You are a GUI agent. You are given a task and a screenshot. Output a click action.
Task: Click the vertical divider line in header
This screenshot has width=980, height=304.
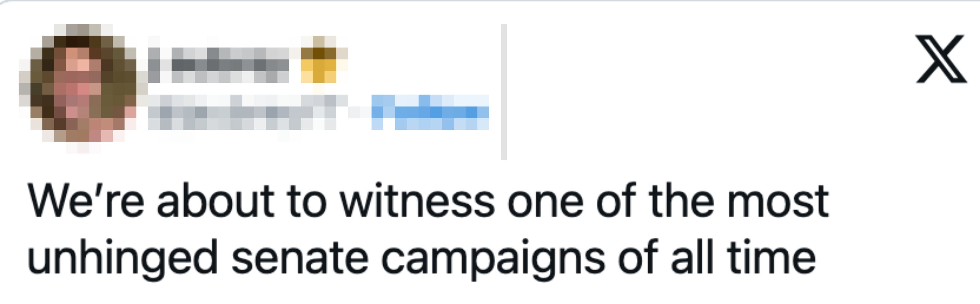click(x=504, y=92)
